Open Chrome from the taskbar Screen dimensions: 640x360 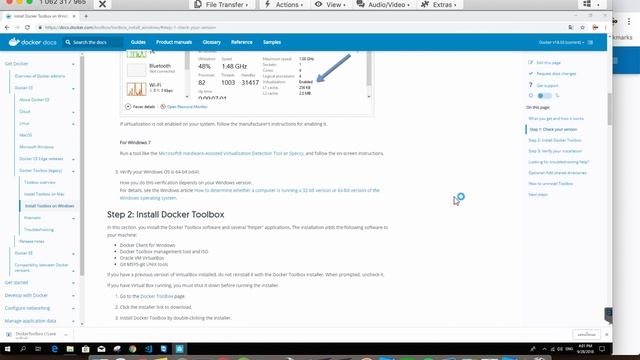point(133,349)
